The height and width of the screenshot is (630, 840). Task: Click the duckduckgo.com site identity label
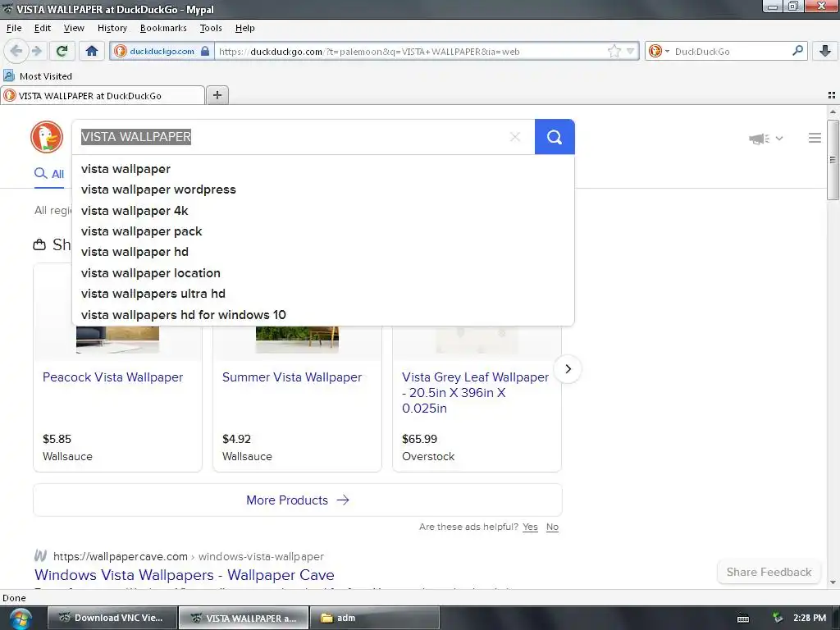pyautogui.click(x=162, y=52)
